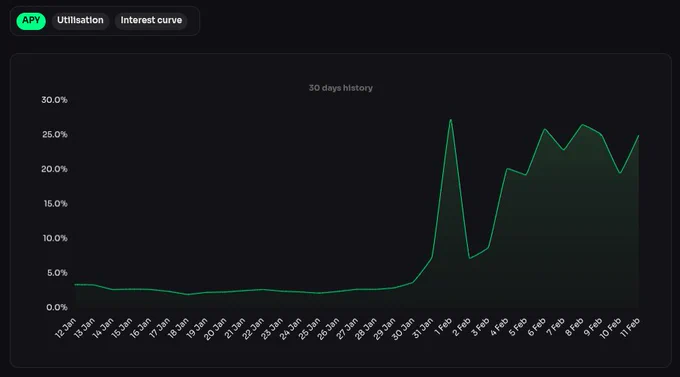Click the 16 Jan date label
This screenshot has height=377, width=680.
141,328
